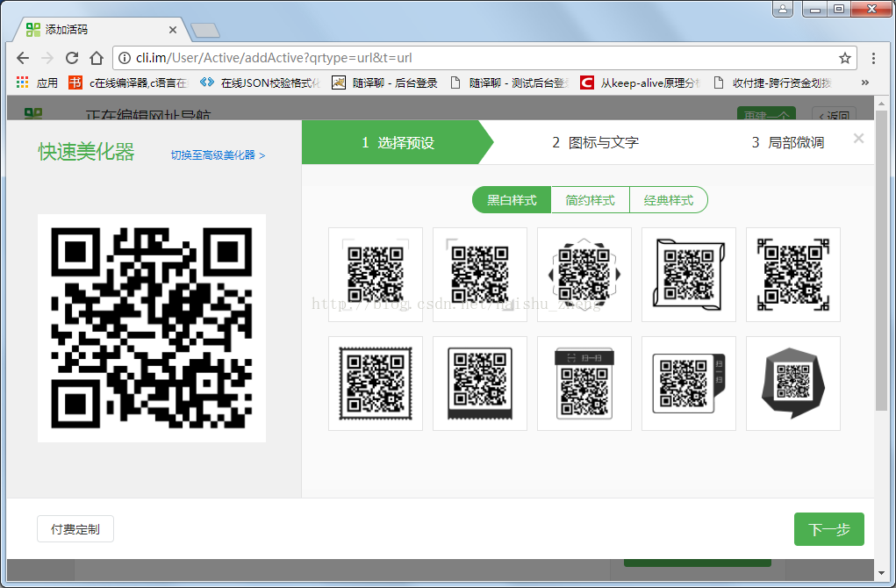Open the 在线JSON校验格式化 bookmark
This screenshot has height=588, width=896.
click(x=261, y=82)
